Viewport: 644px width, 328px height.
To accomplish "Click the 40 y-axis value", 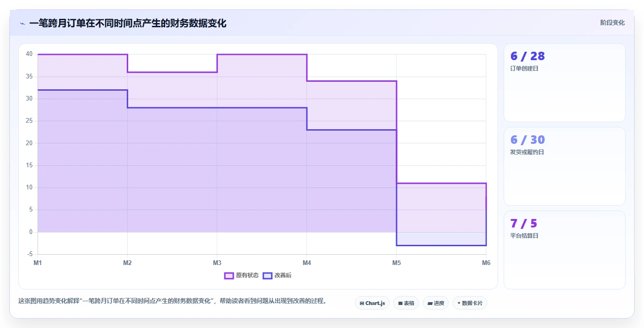I will click(x=29, y=54).
